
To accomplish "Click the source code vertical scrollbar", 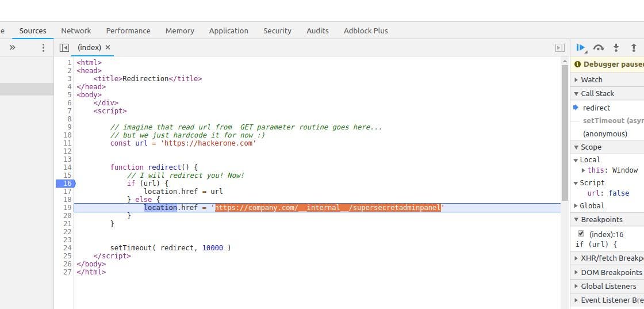I will (x=565, y=132).
